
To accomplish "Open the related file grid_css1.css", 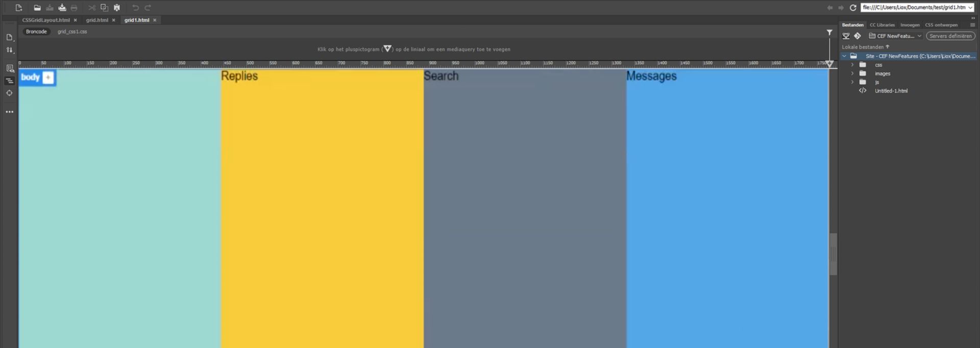I will coord(72,32).
